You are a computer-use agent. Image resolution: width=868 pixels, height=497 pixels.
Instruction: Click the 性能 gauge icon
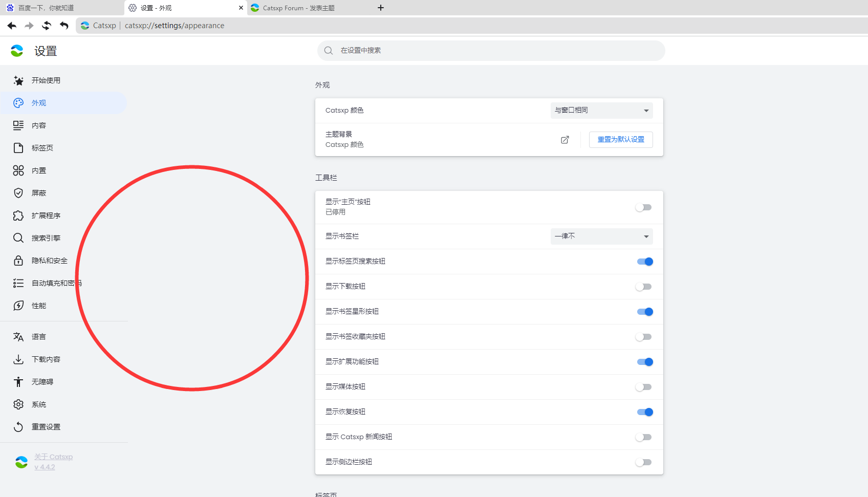18,306
